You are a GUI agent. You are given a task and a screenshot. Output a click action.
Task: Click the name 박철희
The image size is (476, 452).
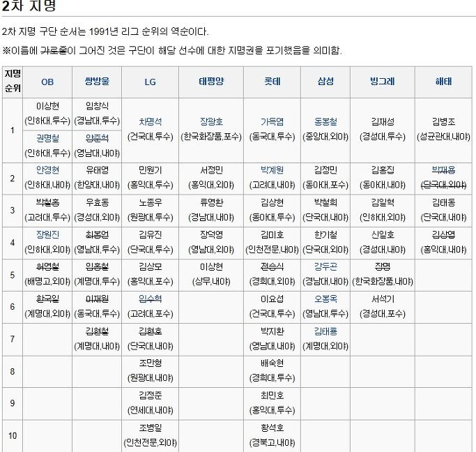click(x=325, y=202)
